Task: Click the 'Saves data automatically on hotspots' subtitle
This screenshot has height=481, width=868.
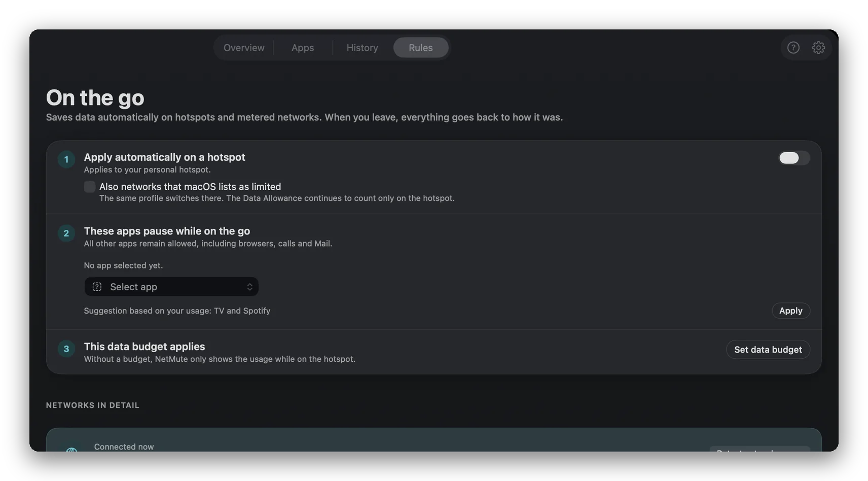Action: [x=304, y=117]
